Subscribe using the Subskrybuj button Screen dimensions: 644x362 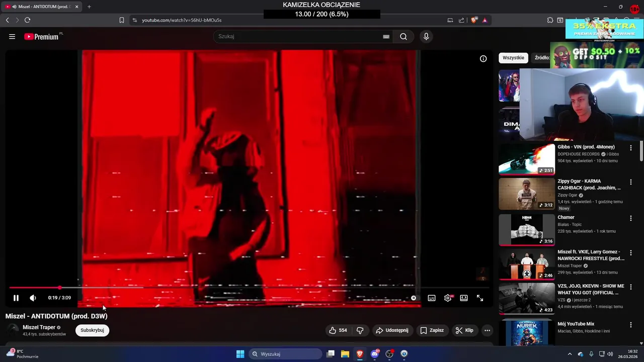click(x=92, y=330)
